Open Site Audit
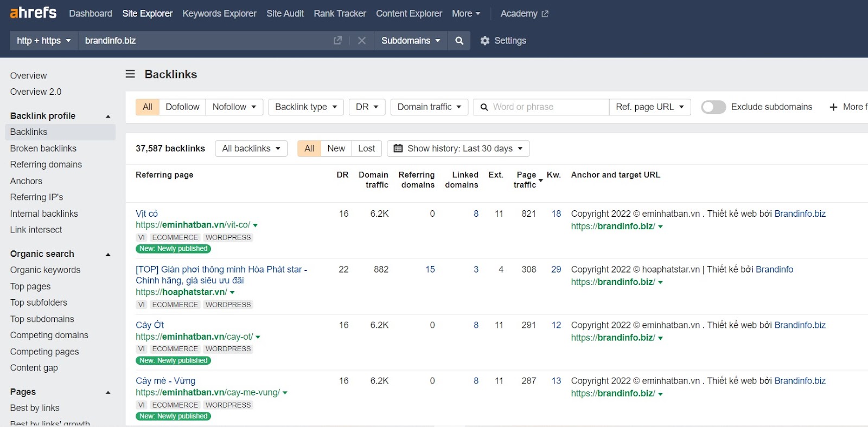This screenshot has width=868, height=427. click(x=285, y=14)
